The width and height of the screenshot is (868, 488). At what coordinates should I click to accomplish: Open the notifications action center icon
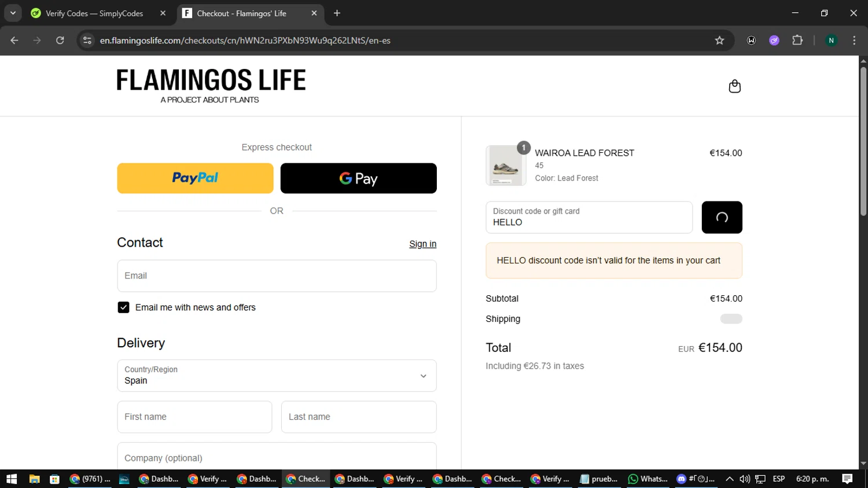tap(847, 479)
